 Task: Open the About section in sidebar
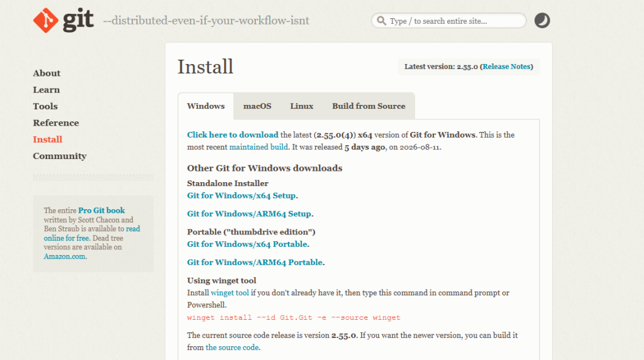47,73
